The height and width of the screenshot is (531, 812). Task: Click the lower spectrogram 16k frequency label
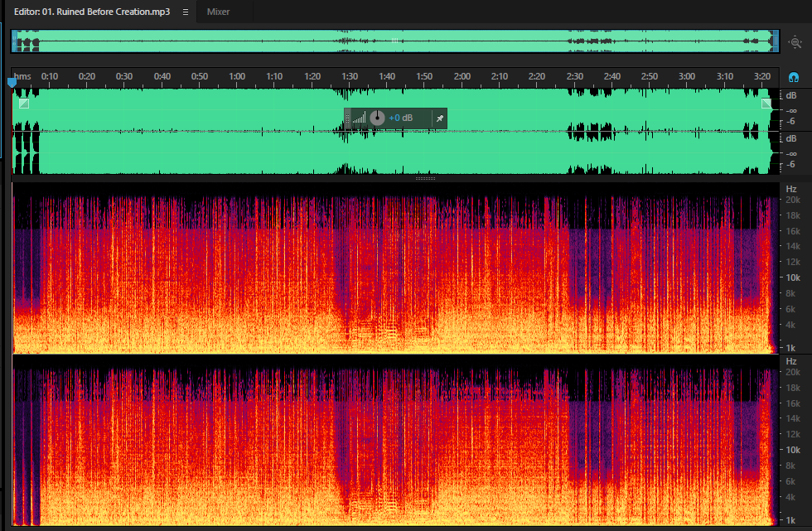click(793, 403)
